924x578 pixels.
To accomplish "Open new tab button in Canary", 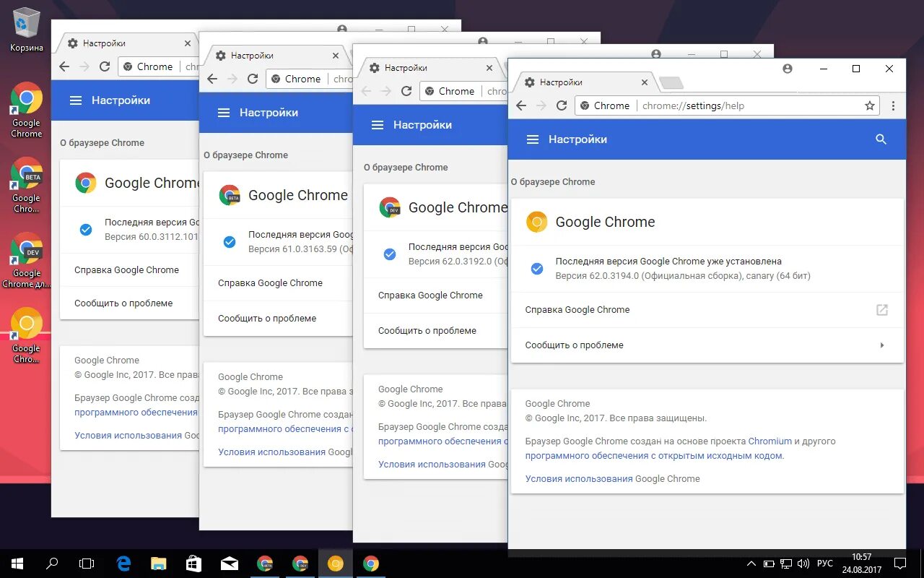I will (671, 83).
